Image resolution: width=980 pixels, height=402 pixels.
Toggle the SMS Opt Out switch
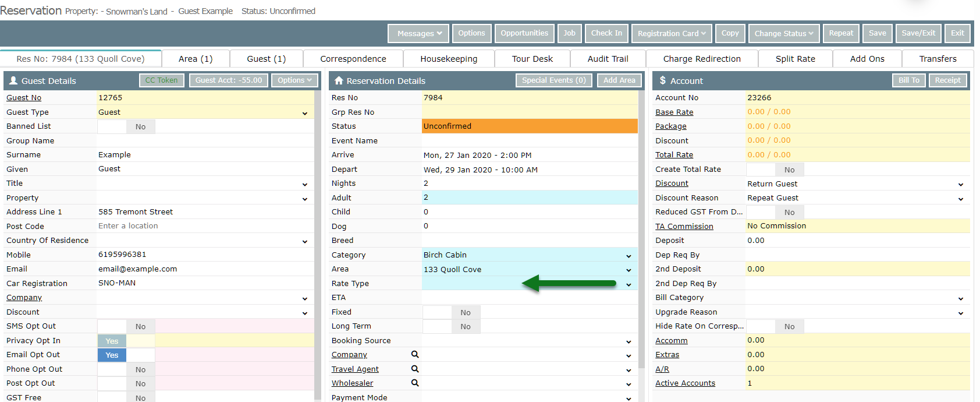pyautogui.click(x=126, y=326)
